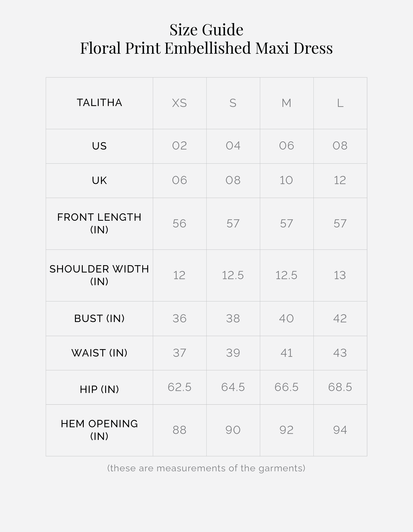The width and height of the screenshot is (413, 532).
Task: Select the shoulder width value 13
Action: point(340,275)
